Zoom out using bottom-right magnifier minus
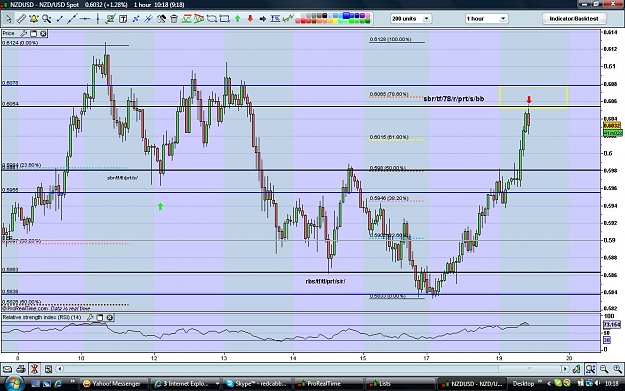Viewport: 625px width, 391px height. (604, 369)
